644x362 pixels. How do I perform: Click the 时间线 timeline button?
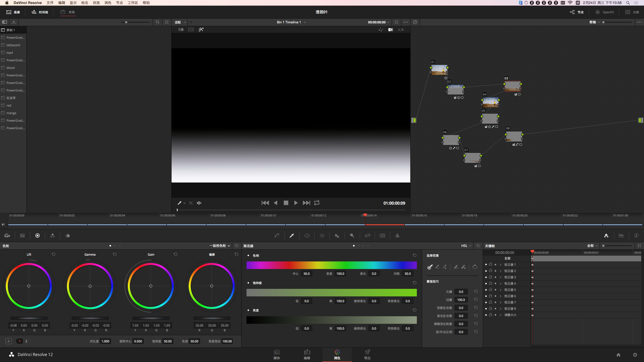click(x=40, y=12)
